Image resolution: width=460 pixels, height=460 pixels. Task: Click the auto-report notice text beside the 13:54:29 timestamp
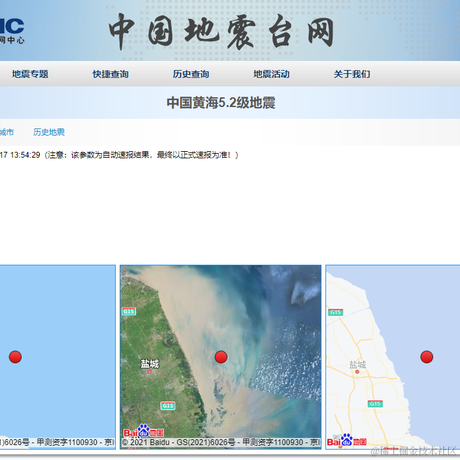[x=141, y=155]
